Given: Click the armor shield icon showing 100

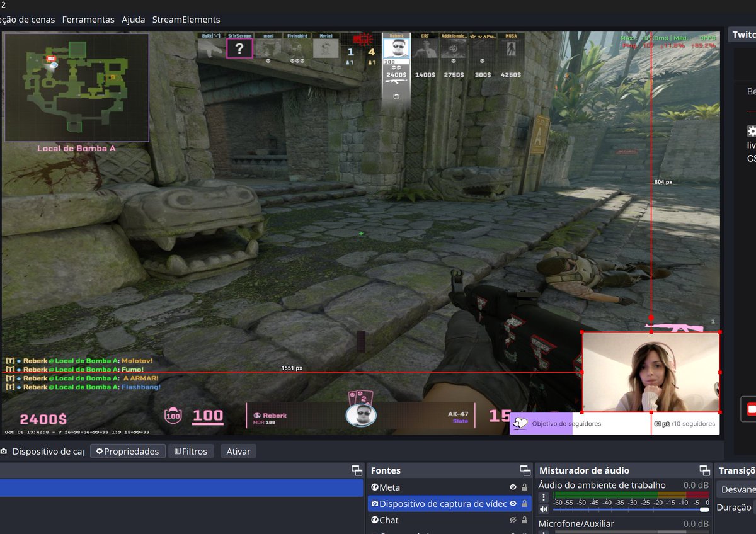Looking at the screenshot, I should (x=173, y=416).
